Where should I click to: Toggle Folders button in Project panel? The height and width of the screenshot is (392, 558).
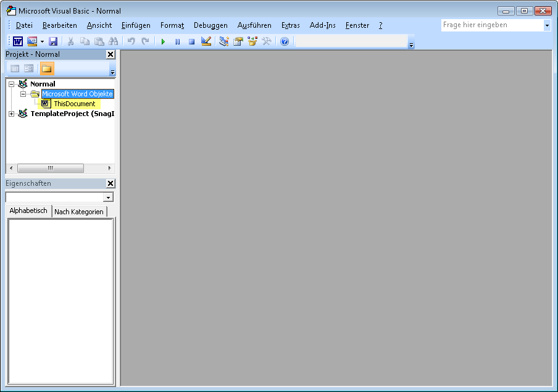[x=47, y=69]
